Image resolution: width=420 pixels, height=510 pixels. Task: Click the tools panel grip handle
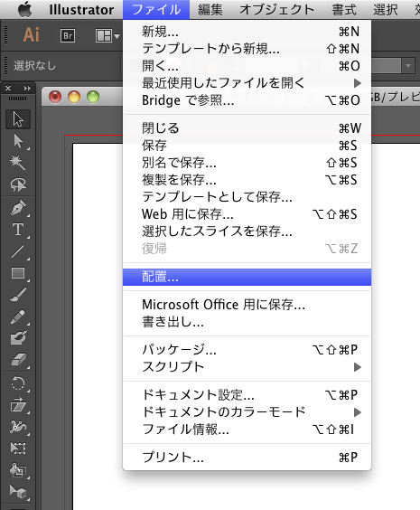tap(18, 99)
